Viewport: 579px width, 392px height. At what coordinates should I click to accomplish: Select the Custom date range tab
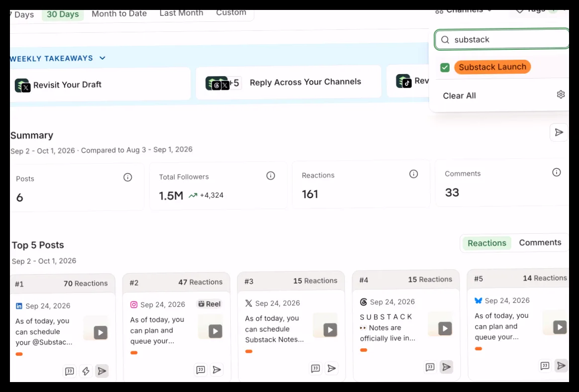click(x=231, y=12)
